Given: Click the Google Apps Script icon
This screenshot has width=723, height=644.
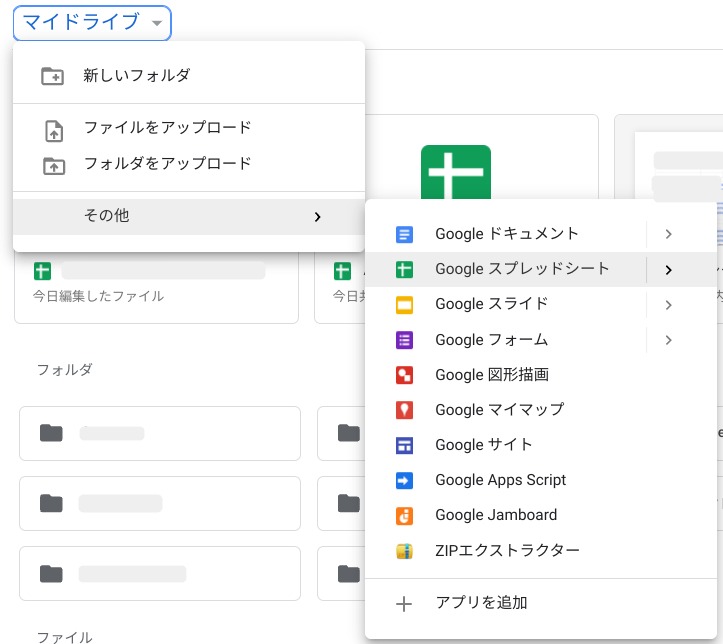Looking at the screenshot, I should 404,480.
